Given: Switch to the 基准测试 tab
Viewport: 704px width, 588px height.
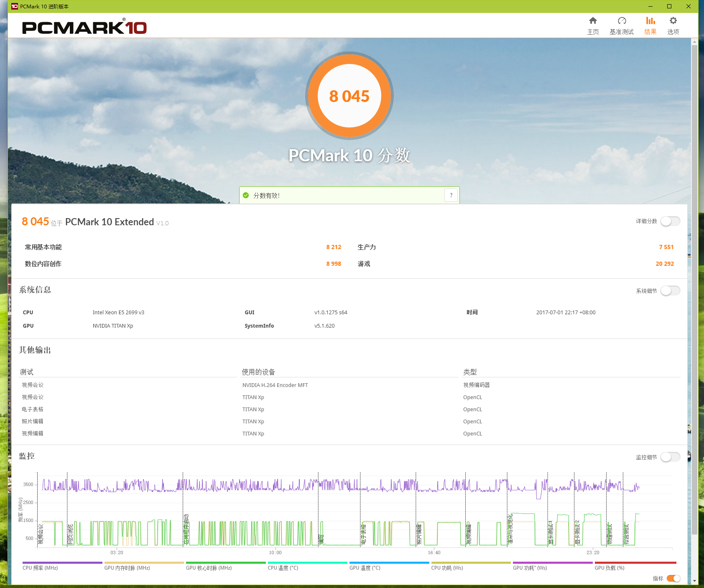Looking at the screenshot, I should click(622, 25).
